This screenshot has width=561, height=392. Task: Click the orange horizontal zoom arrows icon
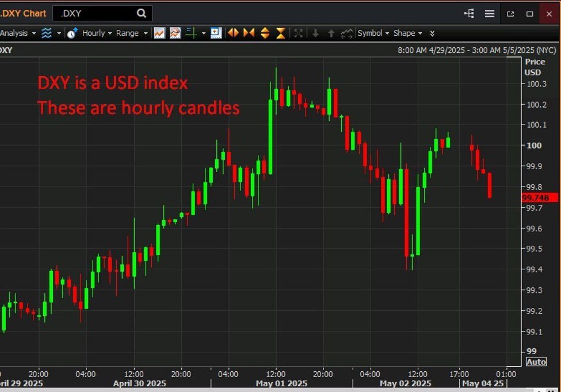(x=232, y=33)
